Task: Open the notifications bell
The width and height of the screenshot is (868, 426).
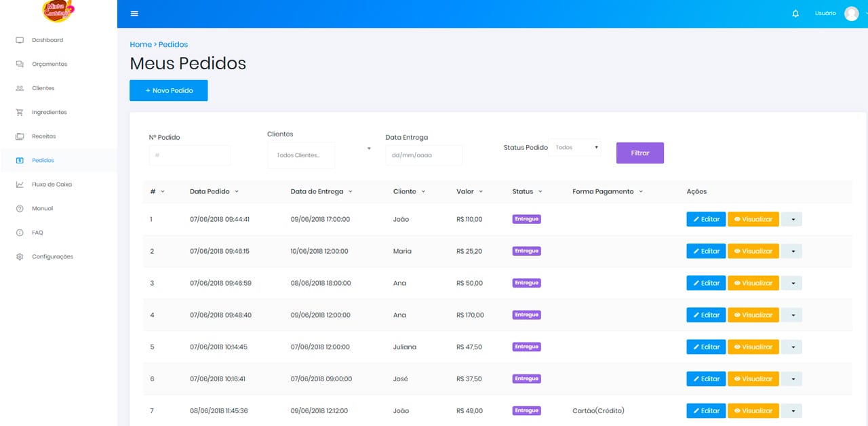Action: 795,14
